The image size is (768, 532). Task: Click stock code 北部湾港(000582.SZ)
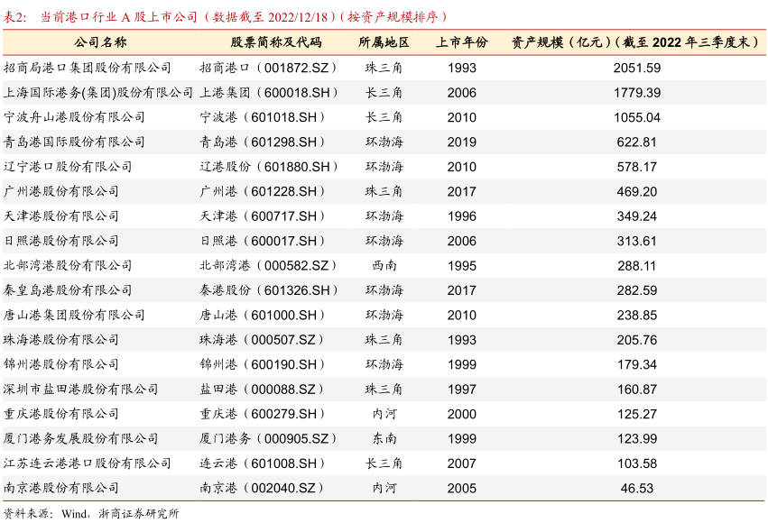point(268,265)
